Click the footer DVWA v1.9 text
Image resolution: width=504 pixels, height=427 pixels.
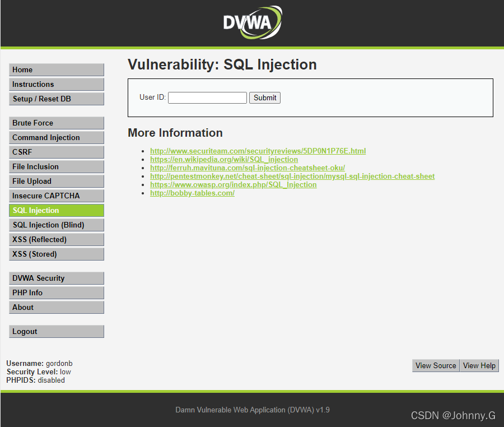[253, 410]
